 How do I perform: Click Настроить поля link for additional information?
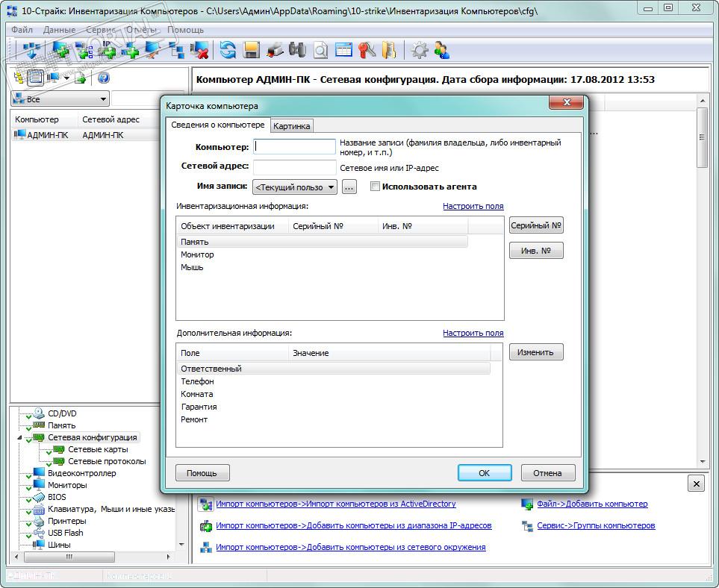click(x=473, y=334)
